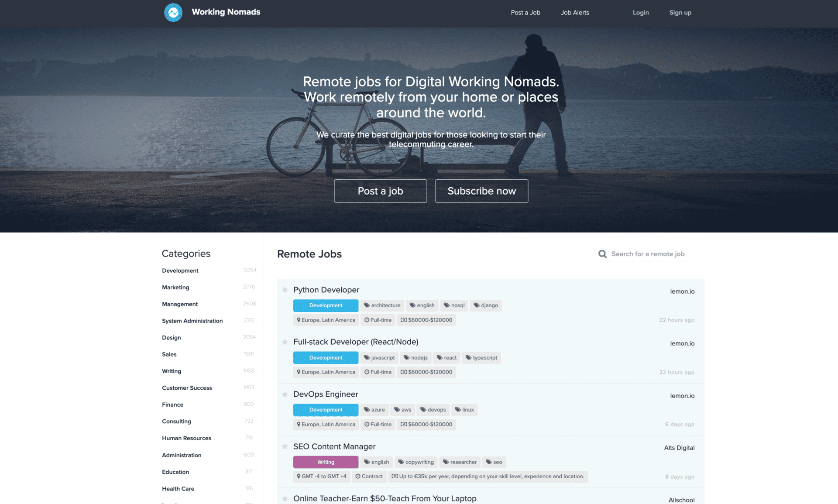Screen dimensions: 838x504
Task: Click the location pin icon on Python Developer
Action: (x=299, y=319)
